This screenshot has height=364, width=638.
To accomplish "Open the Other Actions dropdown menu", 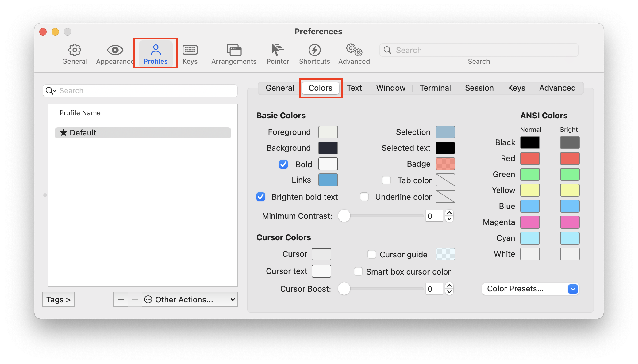I will [x=190, y=299].
